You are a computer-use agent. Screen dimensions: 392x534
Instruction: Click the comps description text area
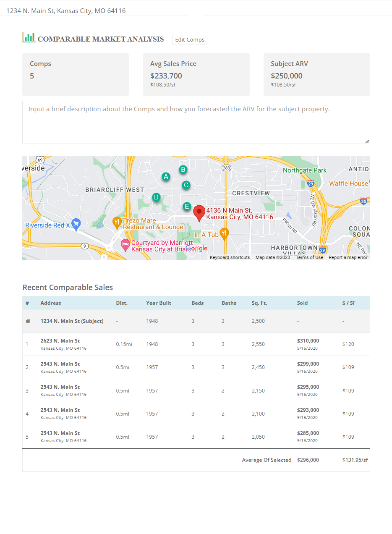pyautogui.click(x=196, y=122)
